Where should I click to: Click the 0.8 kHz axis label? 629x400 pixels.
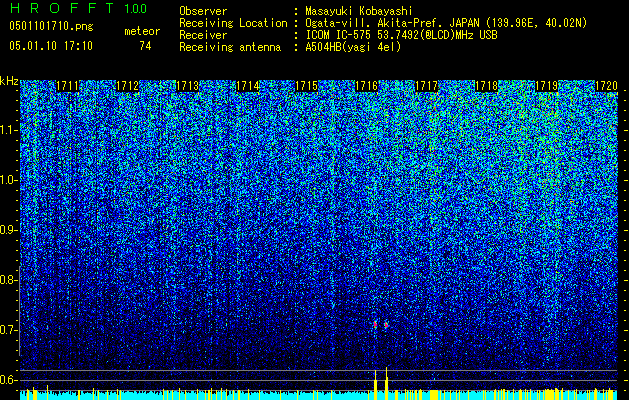8,280
